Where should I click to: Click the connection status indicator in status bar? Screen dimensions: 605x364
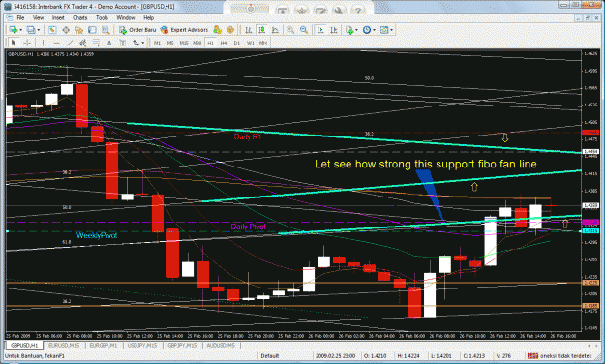[x=560, y=356]
